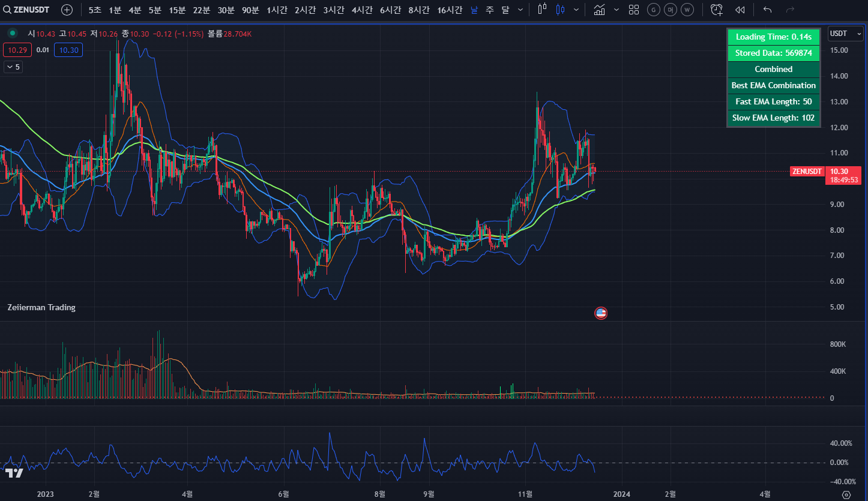Click the US flag economic event marker
Image resolution: width=868 pixels, height=501 pixels.
click(x=601, y=313)
